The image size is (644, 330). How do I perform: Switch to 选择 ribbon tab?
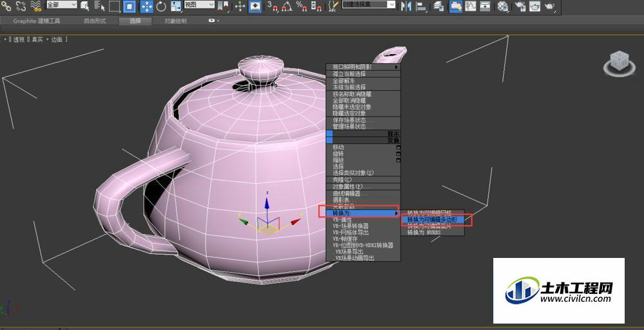tap(135, 21)
